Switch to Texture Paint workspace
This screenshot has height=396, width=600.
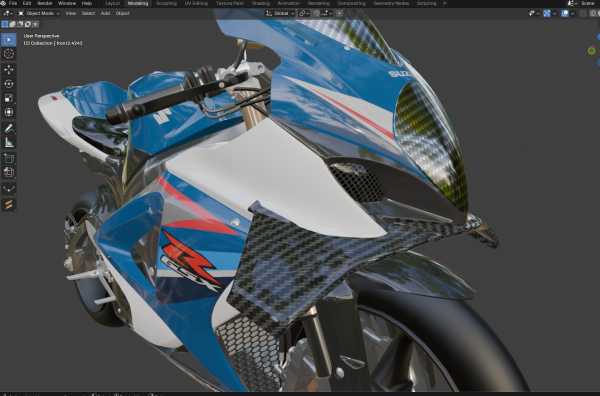[x=230, y=3]
